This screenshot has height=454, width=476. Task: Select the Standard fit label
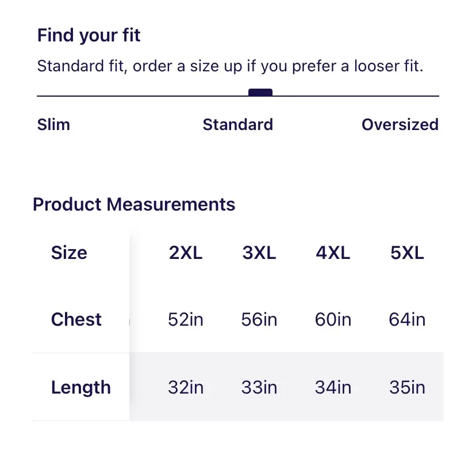[x=237, y=125]
